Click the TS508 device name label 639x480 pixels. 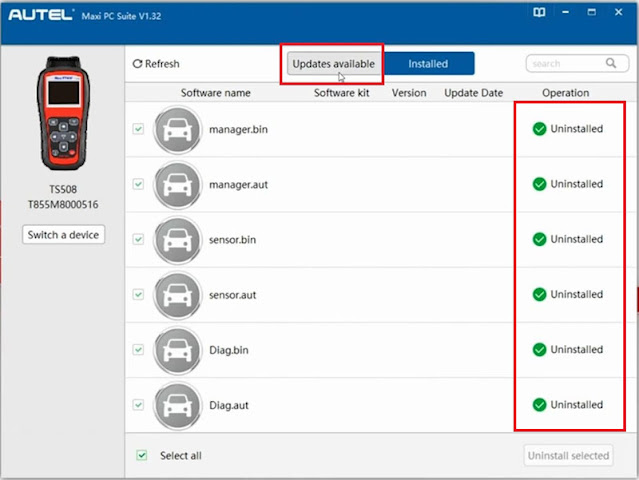point(63,189)
